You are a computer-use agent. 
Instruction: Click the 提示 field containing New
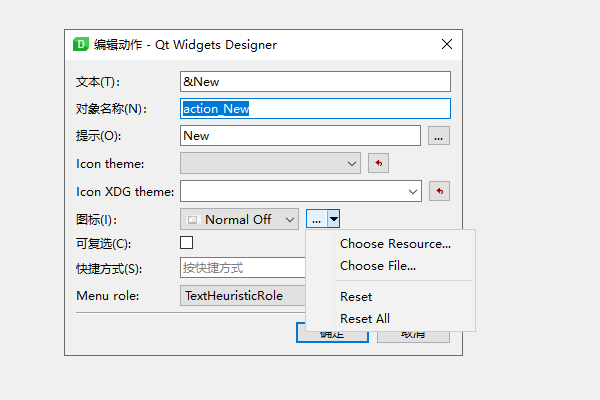[x=300, y=136]
